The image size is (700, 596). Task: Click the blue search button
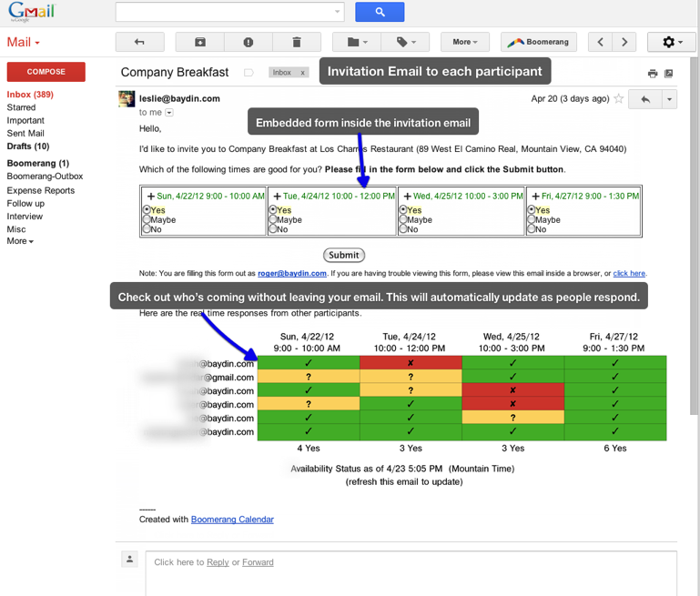(380, 12)
